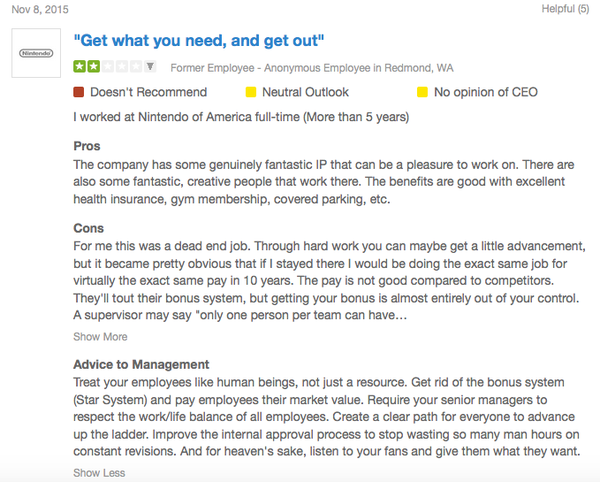The image size is (600, 482).
Task: Open the review titled "Get what you need, and get out"
Action: click(x=202, y=42)
